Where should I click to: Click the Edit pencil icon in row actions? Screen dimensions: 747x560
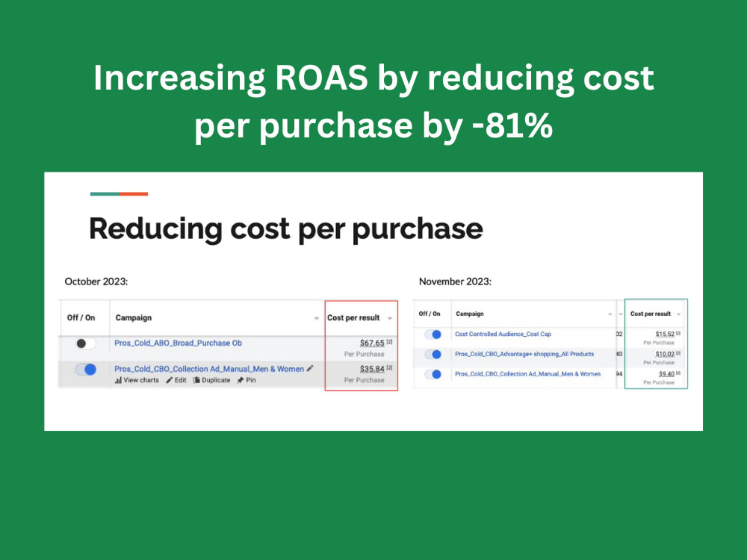click(169, 380)
